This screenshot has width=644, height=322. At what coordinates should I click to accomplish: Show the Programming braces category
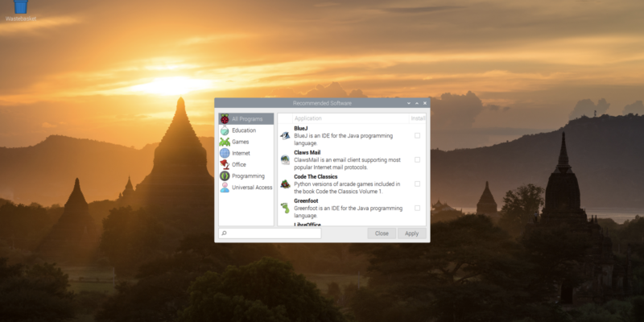(x=246, y=175)
